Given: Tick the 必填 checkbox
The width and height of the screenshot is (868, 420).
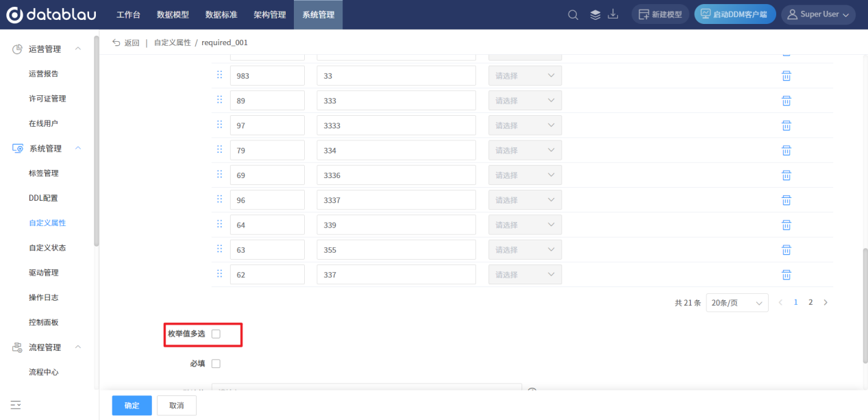Looking at the screenshot, I should 216,364.
